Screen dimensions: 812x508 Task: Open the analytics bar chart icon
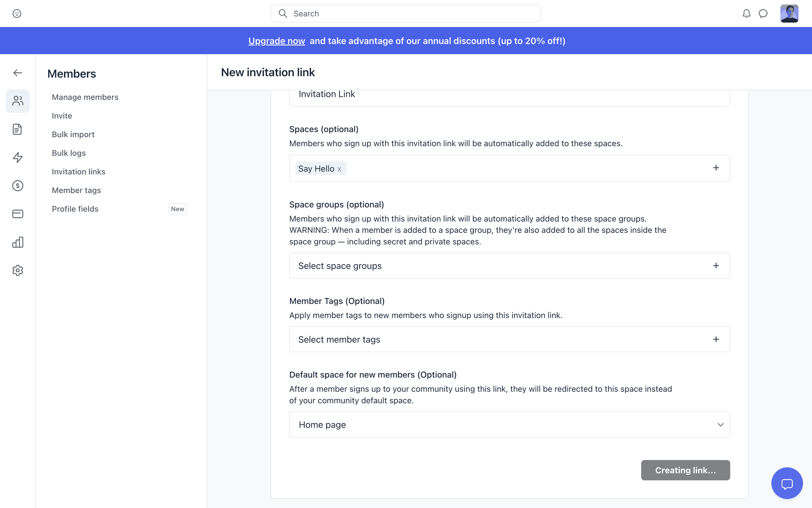17,242
